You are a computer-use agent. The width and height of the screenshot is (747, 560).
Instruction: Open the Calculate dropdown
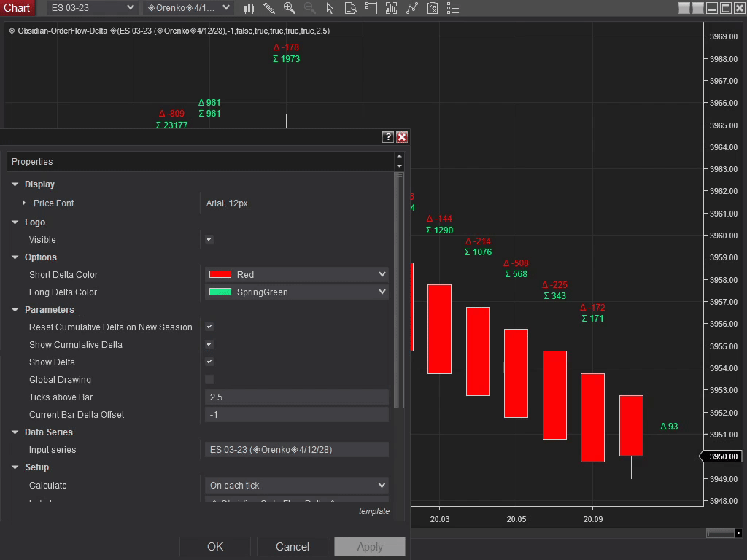296,485
